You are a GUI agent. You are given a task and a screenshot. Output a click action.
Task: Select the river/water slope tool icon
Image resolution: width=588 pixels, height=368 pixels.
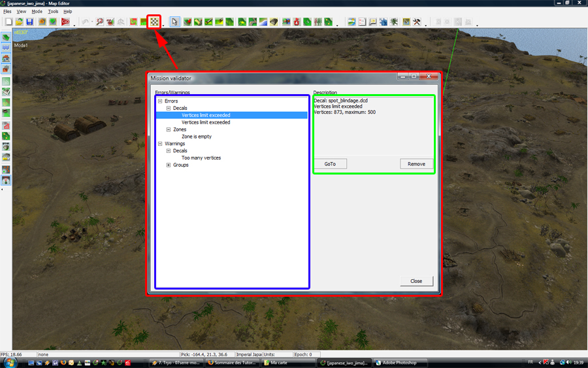[263, 22]
